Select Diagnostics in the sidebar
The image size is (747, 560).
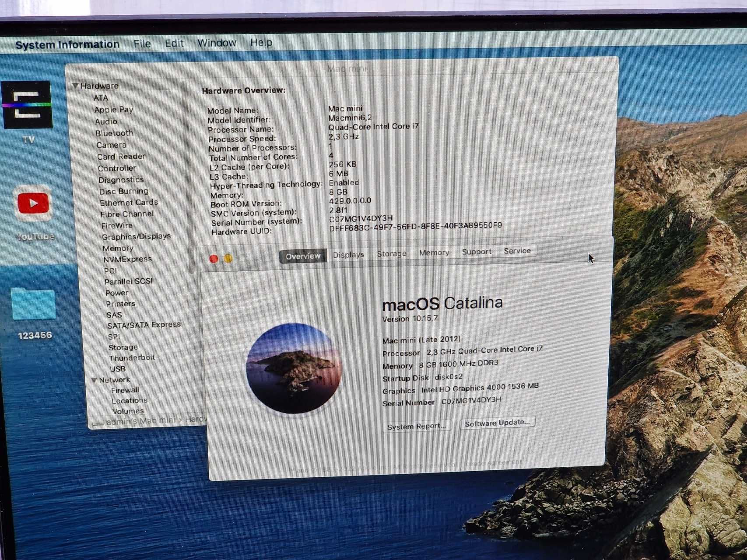[121, 180]
